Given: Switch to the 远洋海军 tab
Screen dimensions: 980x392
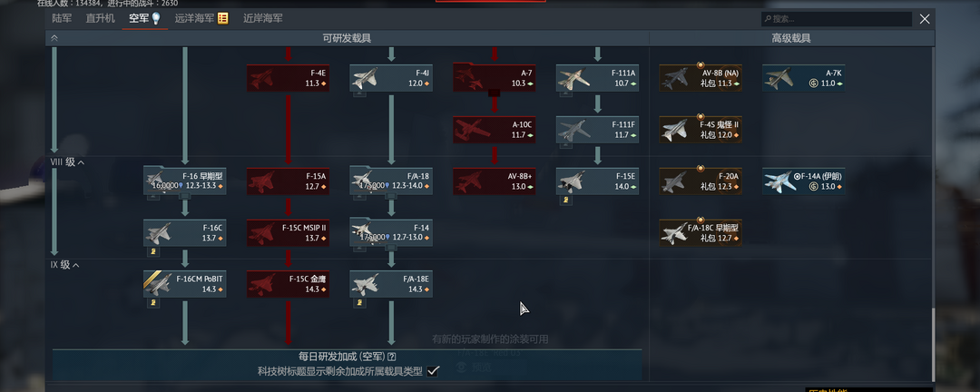Looking at the screenshot, I should 201,19.
